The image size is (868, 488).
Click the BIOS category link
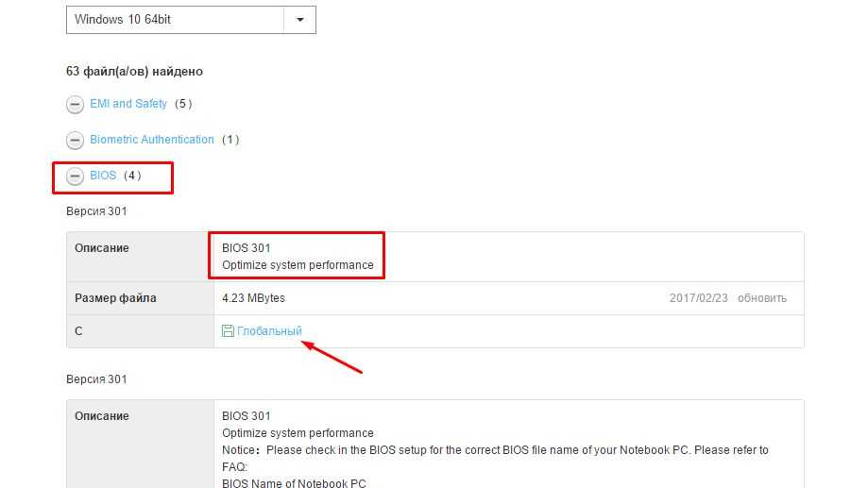click(103, 176)
